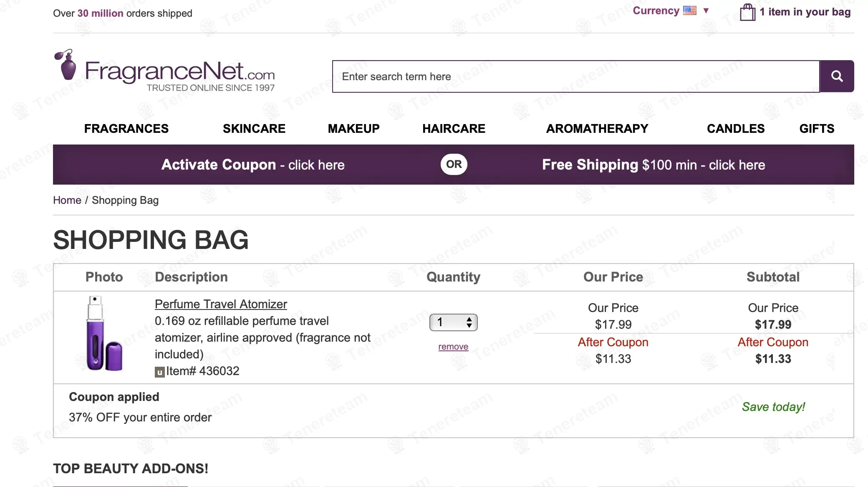
Task: Go to the MAKEUP category
Action: (x=353, y=129)
